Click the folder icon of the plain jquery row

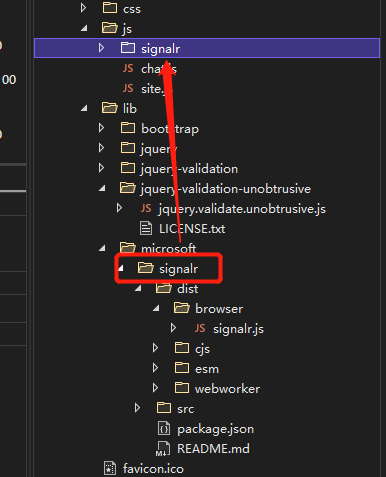(x=128, y=148)
